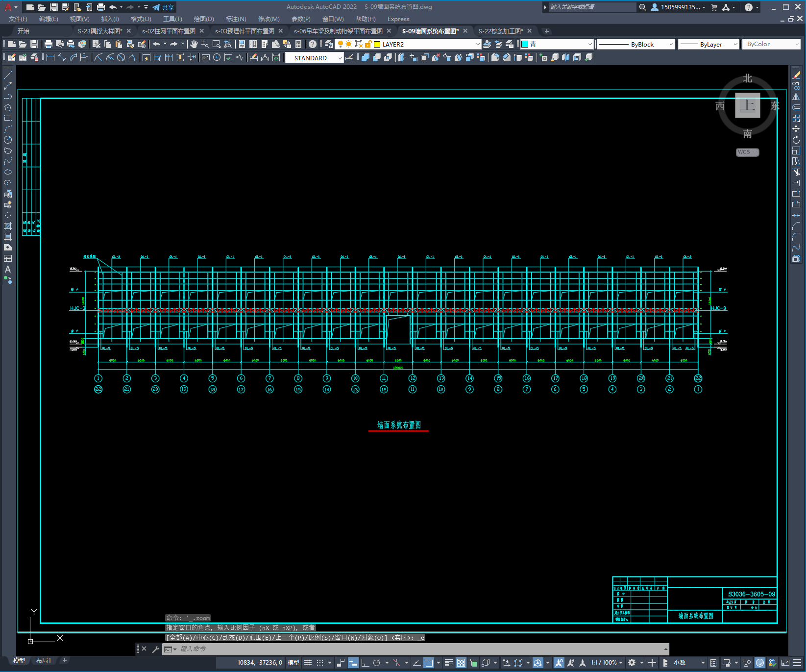
Task: Open the linetype ByBlock dropdown
Action: click(x=671, y=44)
